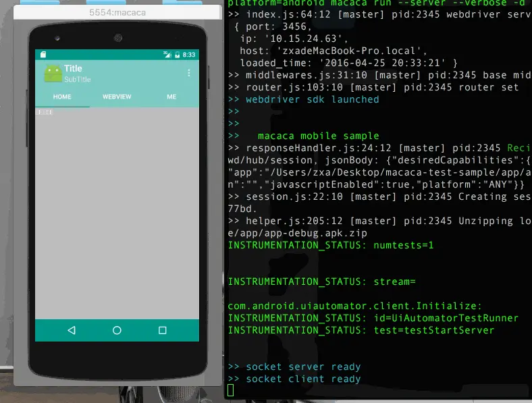Click the 'wd/hub/session, jsonBody' line

click(379, 160)
